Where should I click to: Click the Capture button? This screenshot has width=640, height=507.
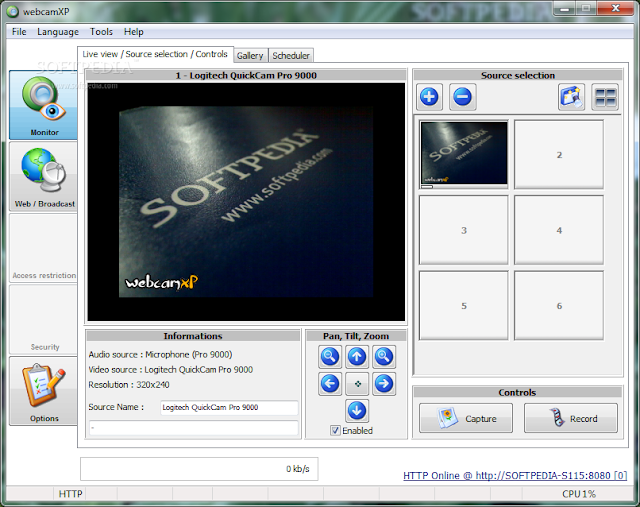(x=466, y=418)
